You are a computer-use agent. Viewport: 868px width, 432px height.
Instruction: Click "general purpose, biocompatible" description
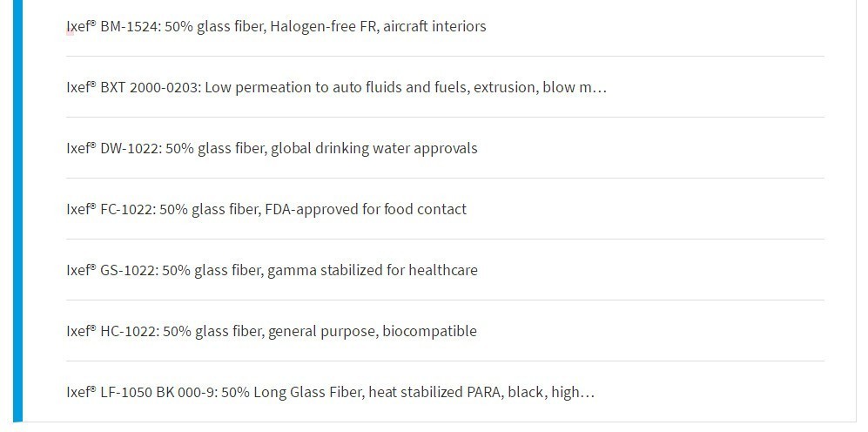[373, 331]
